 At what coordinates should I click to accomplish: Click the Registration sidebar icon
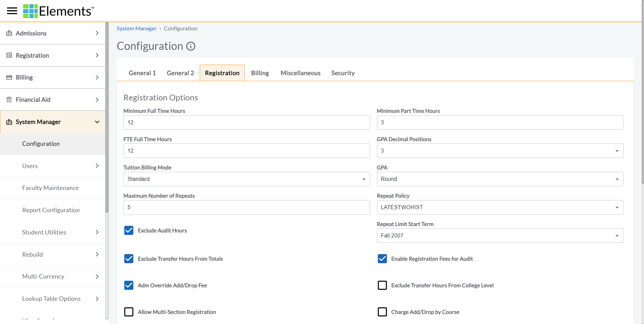click(9, 55)
